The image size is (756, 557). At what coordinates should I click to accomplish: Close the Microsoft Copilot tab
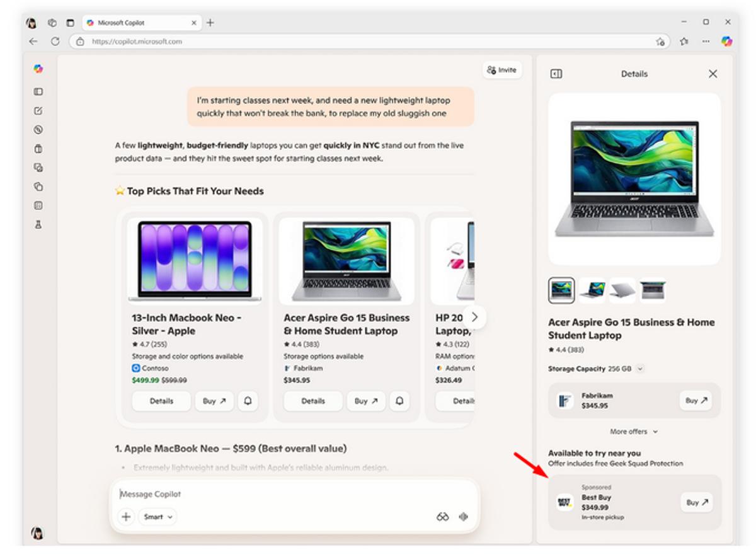pyautogui.click(x=193, y=23)
